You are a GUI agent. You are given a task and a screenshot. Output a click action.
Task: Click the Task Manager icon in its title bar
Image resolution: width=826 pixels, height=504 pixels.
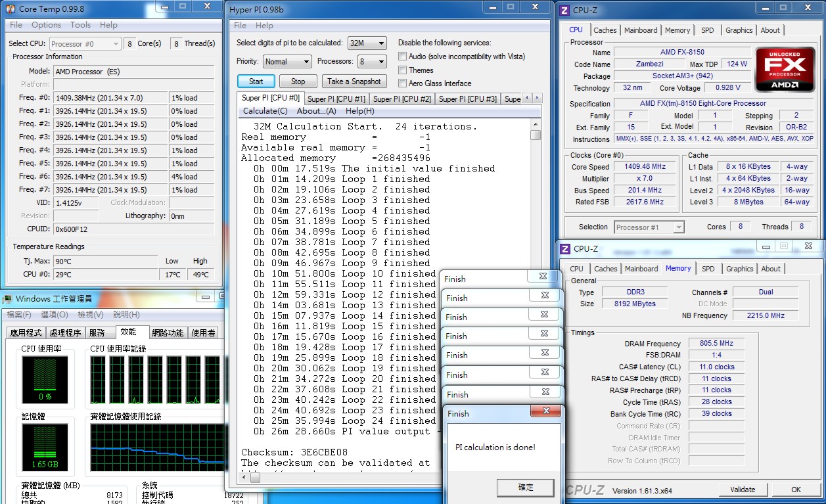pyautogui.click(x=7, y=298)
